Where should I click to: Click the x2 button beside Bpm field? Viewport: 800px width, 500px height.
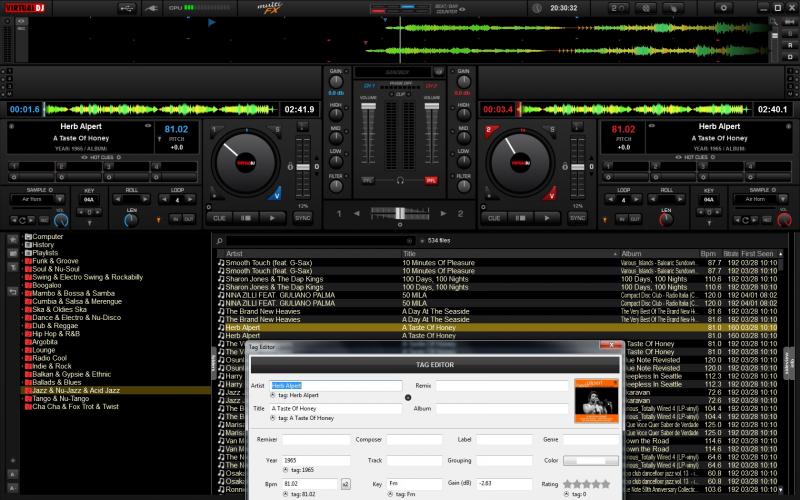pyautogui.click(x=345, y=484)
